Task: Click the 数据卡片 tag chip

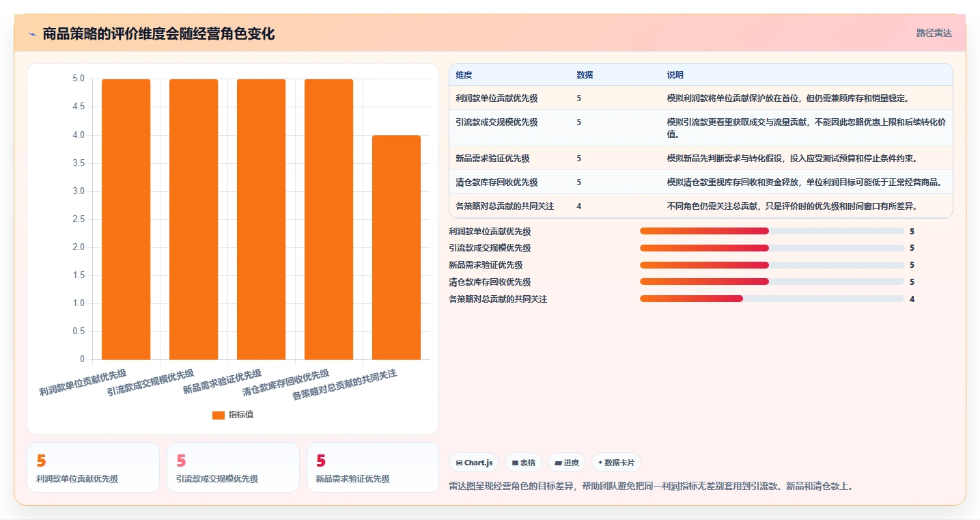Action: [x=616, y=463]
